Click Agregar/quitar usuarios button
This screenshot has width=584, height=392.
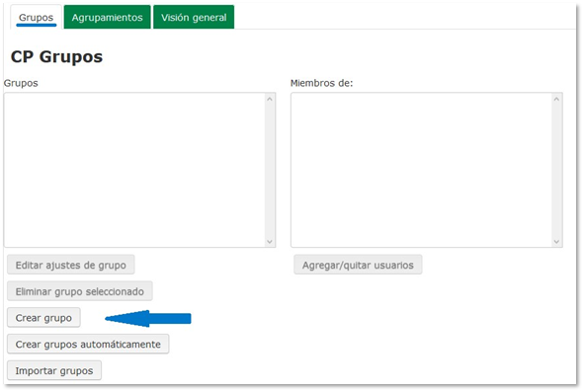coord(358,265)
